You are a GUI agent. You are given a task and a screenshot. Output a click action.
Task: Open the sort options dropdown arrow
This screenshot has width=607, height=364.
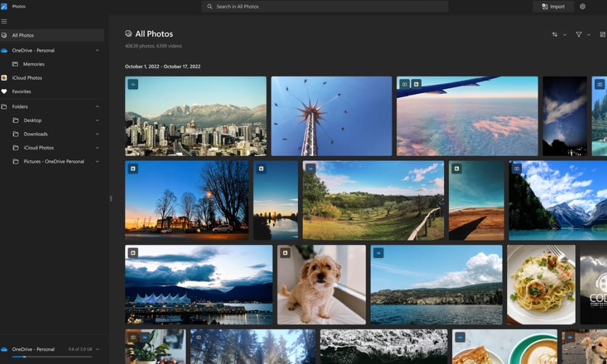(565, 35)
